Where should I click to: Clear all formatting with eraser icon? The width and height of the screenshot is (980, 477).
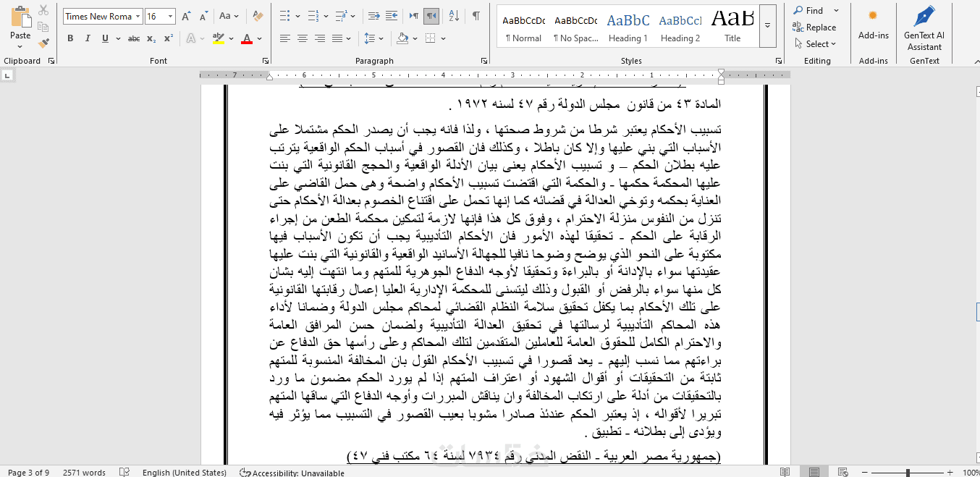(x=258, y=16)
